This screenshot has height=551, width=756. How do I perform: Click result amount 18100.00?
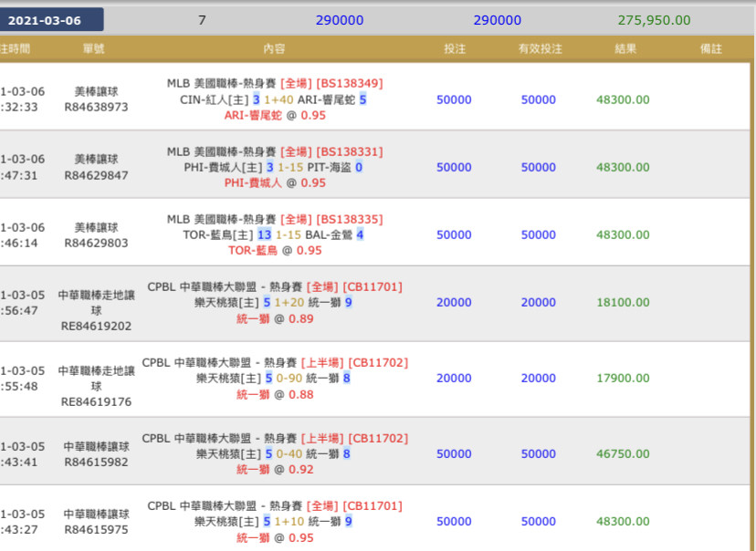pyautogui.click(x=623, y=303)
